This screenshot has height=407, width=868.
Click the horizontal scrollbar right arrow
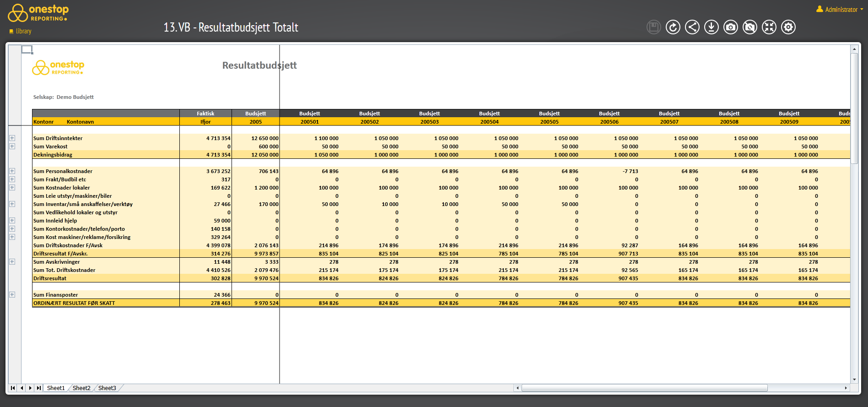(x=846, y=388)
